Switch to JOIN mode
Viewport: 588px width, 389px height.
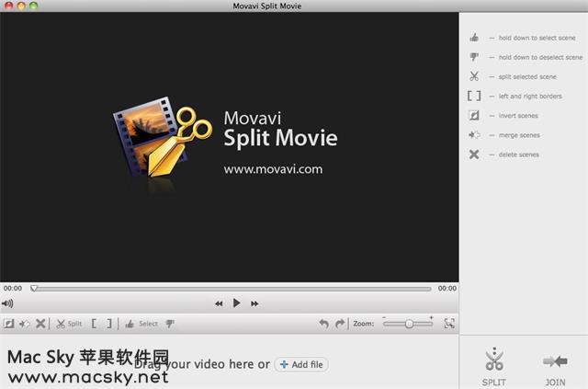[555, 370]
